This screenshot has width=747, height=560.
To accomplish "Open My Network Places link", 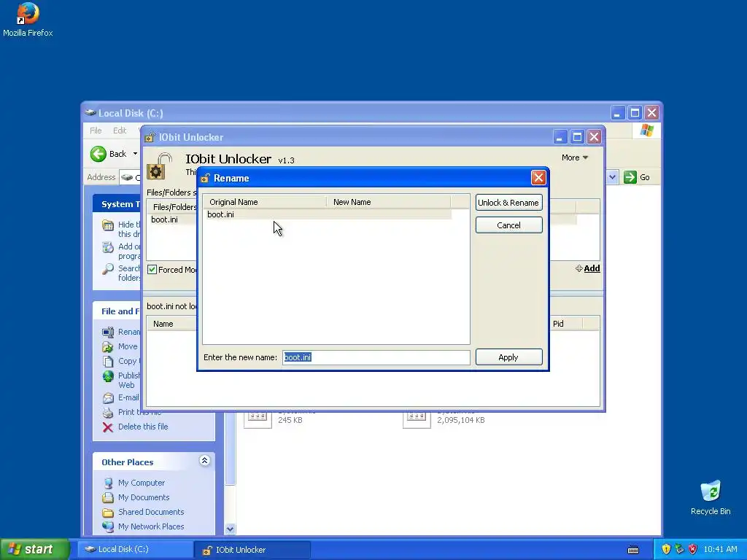I will tap(151, 526).
